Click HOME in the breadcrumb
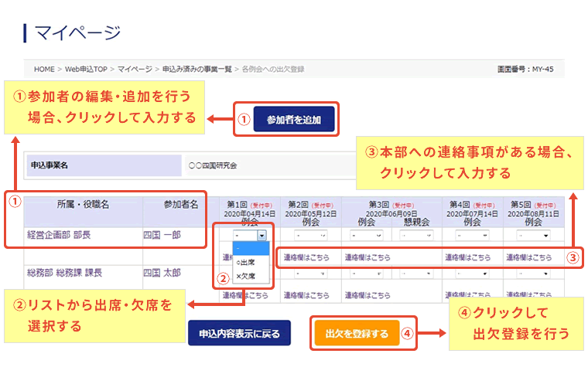Image resolution: width=588 pixels, height=374 pixels. tap(44, 69)
